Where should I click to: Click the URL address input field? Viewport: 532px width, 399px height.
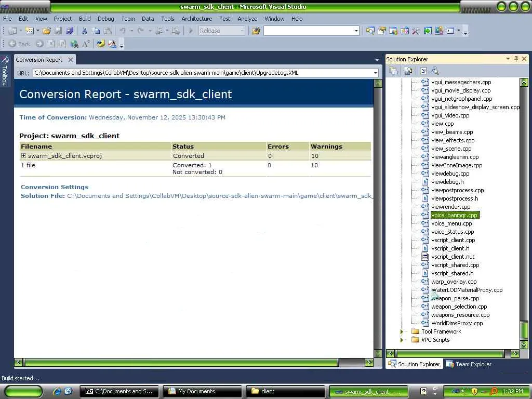click(203, 73)
